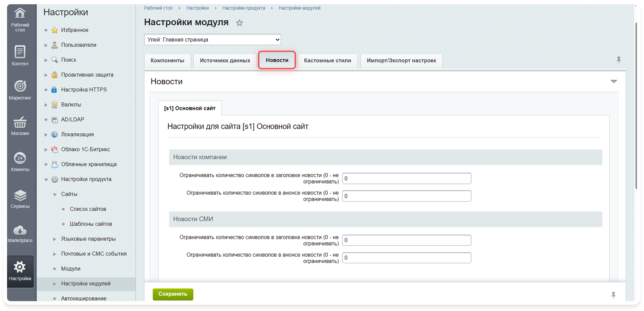This screenshot has width=644, height=311.
Task: Open Список сайтов in the tree
Action: pyautogui.click(x=88, y=209)
